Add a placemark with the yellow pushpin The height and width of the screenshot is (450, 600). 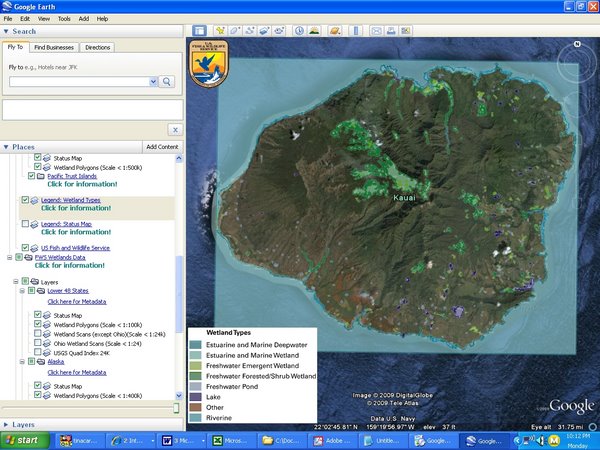(220, 31)
